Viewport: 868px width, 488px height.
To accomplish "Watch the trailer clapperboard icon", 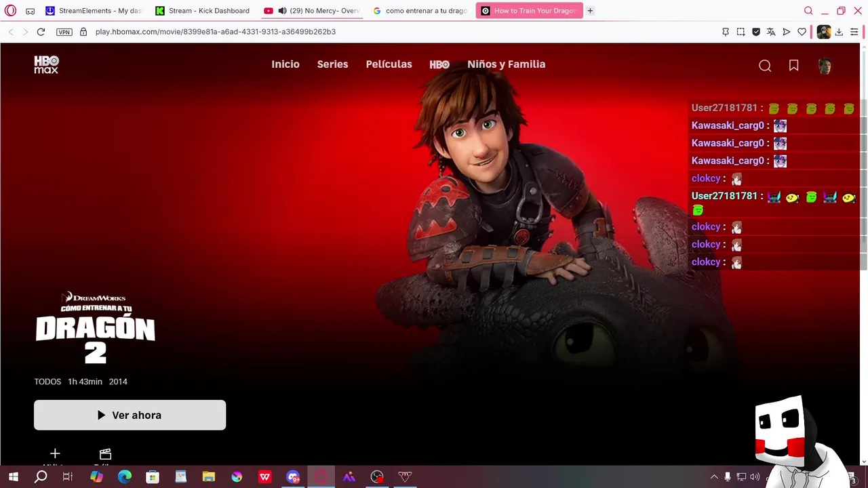I will coord(105,454).
